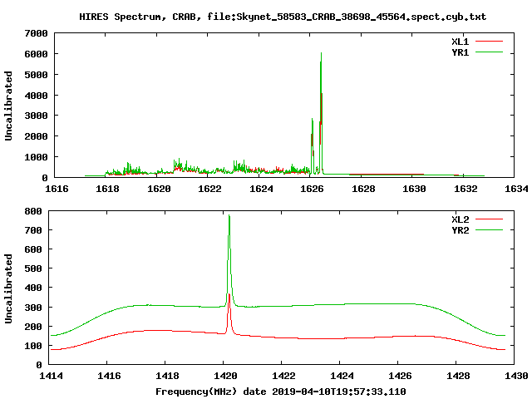
Task: Click the 1426 x-axis tick label
Action: [400, 376]
